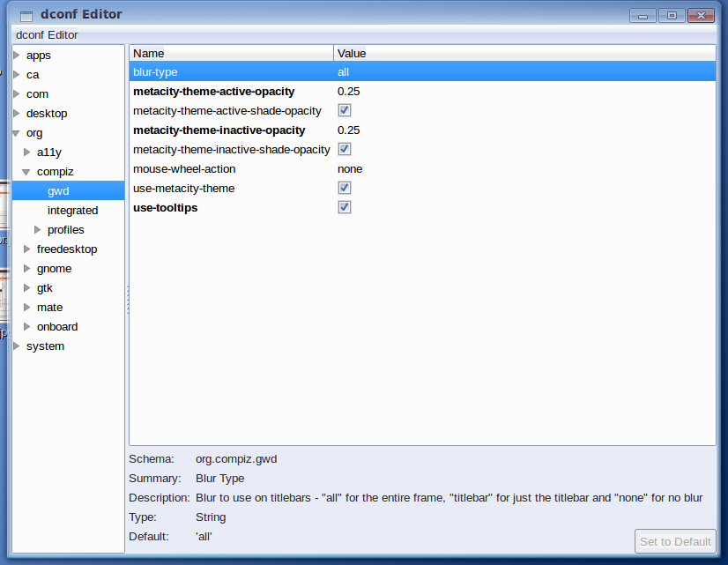The image size is (728, 565).
Task: Select the blur-type key row
Action: tap(229, 71)
